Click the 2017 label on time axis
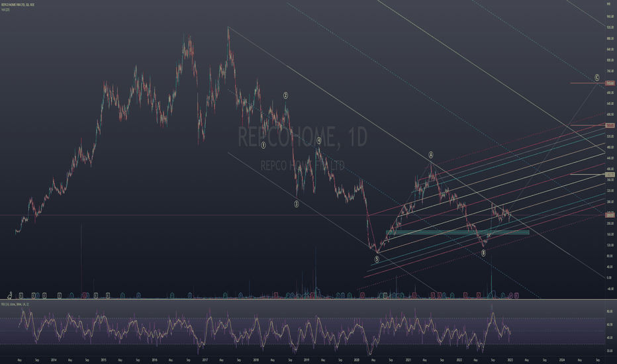Screen dimensions: 617x364 pos(205,359)
